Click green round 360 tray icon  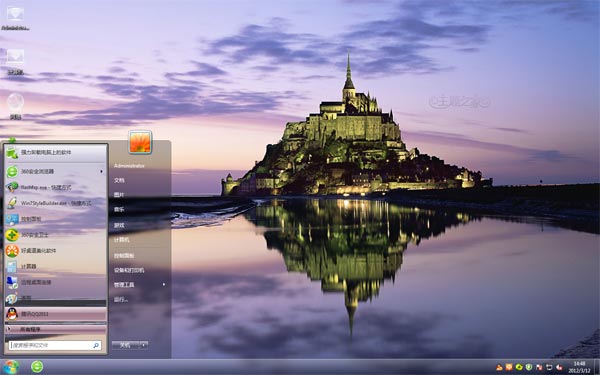519,367
